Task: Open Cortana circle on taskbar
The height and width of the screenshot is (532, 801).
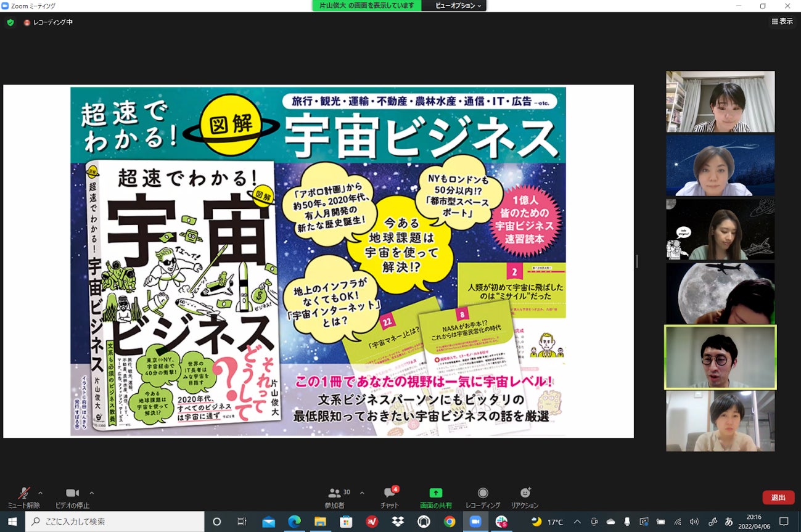Action: tap(216, 522)
